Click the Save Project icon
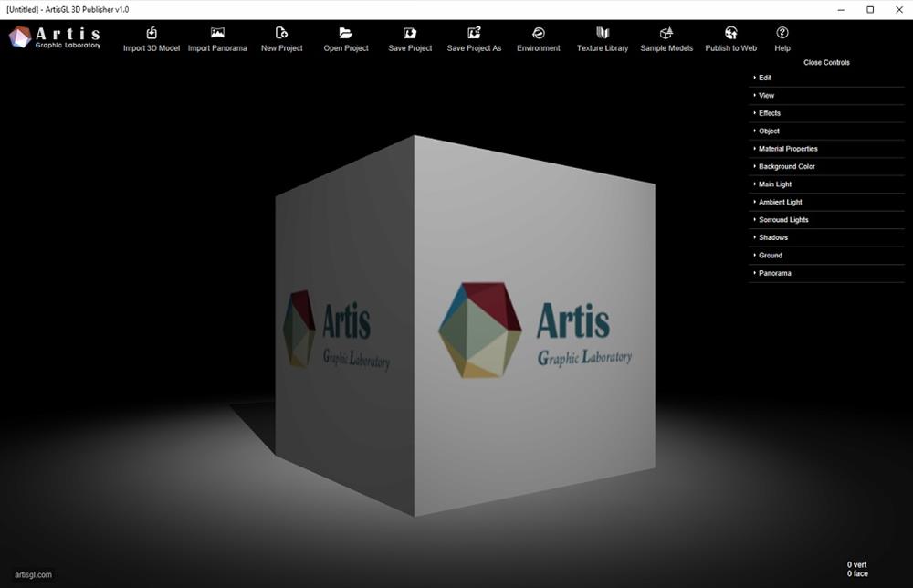913x588 pixels. point(410,33)
